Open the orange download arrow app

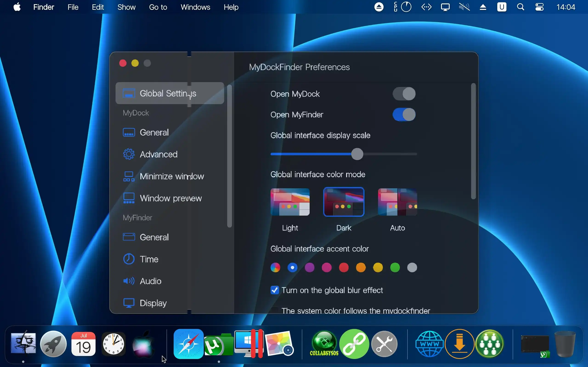tap(459, 344)
